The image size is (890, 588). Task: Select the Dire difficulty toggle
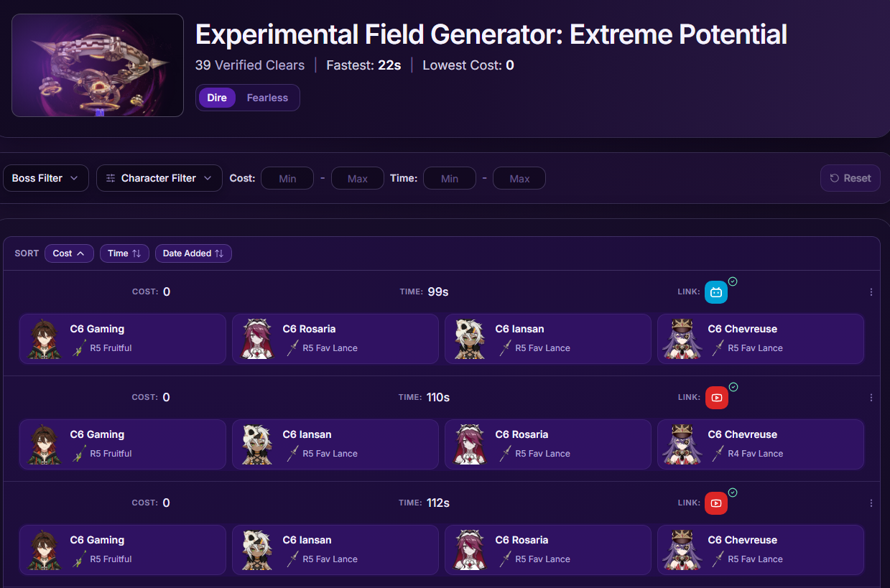217,98
